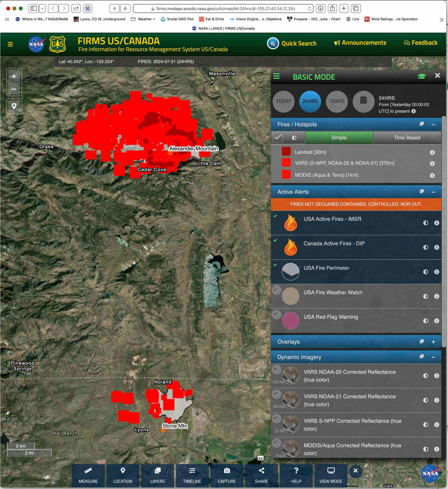This screenshot has width=448, height=489.
Task: Open the Measure tool
Action: (88, 475)
